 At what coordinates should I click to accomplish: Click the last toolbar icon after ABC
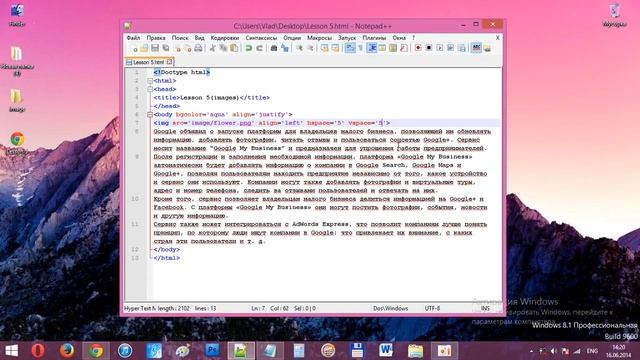click(x=487, y=48)
